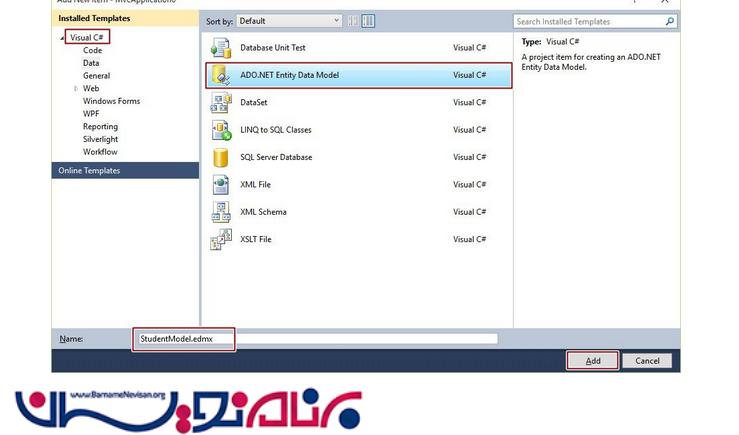
Task: Select the SQL Server Database icon
Action: [221, 157]
